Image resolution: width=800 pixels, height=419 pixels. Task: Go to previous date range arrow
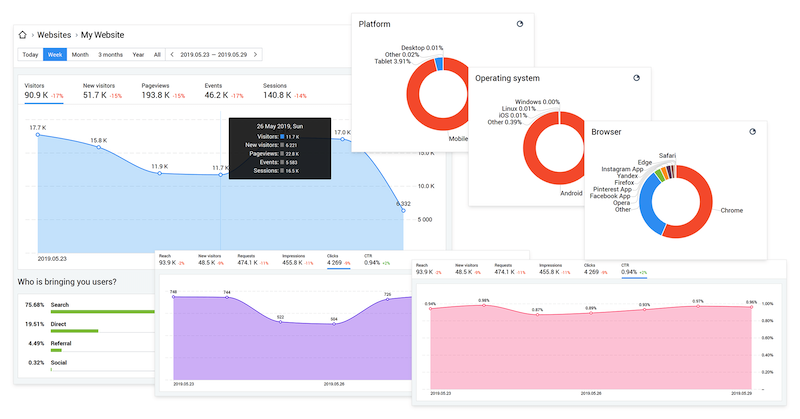tap(171, 55)
